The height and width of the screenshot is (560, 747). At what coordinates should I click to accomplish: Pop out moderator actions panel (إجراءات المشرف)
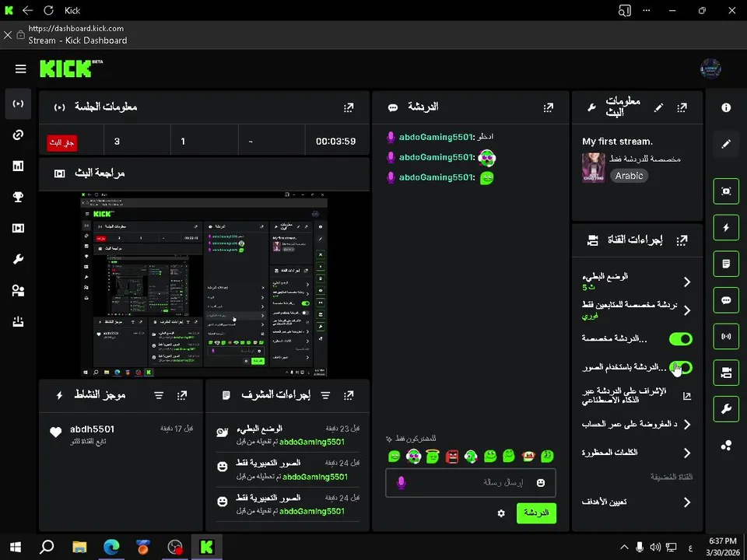(x=349, y=395)
